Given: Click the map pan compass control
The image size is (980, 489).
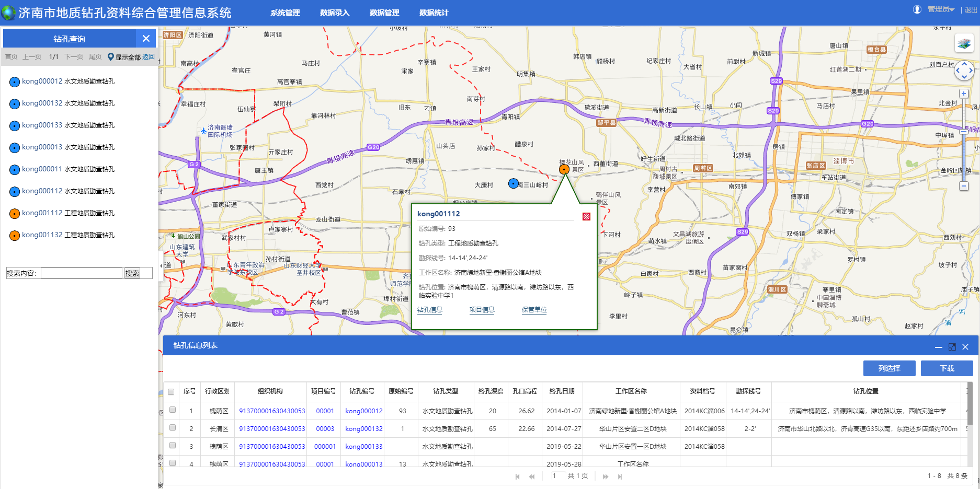Looking at the screenshot, I should (x=964, y=70).
